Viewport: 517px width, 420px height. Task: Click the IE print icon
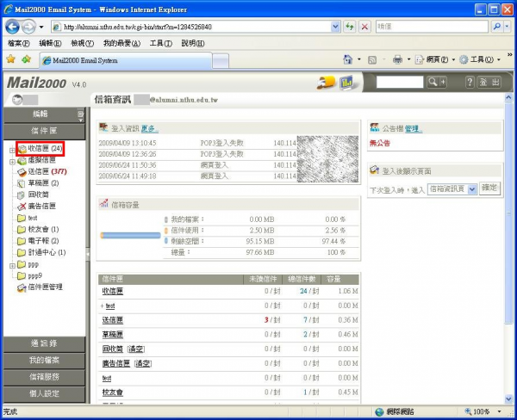(397, 60)
